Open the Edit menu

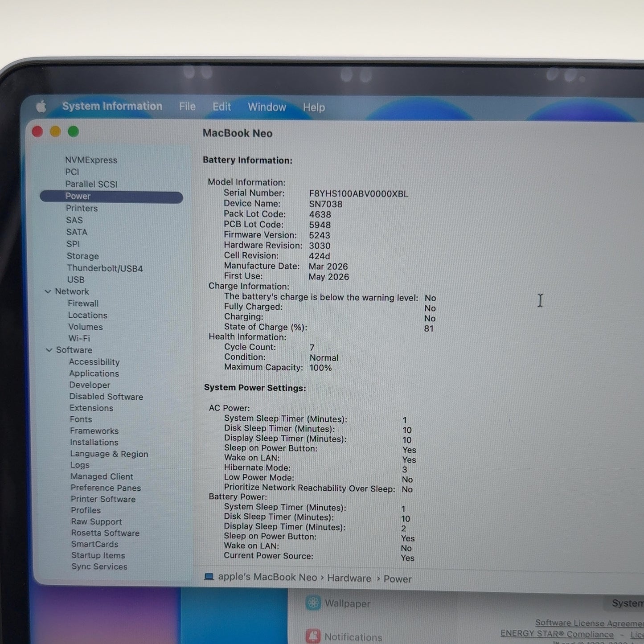coord(222,107)
